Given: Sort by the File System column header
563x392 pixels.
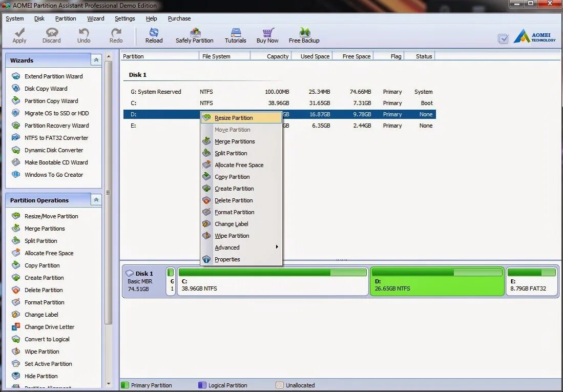Looking at the screenshot, I should 225,56.
